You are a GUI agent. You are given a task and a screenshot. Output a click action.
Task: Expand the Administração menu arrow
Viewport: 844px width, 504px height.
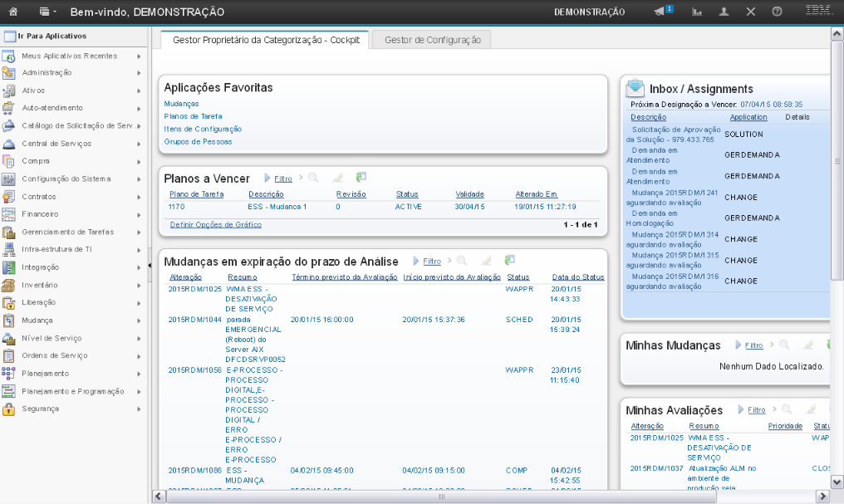(139, 73)
